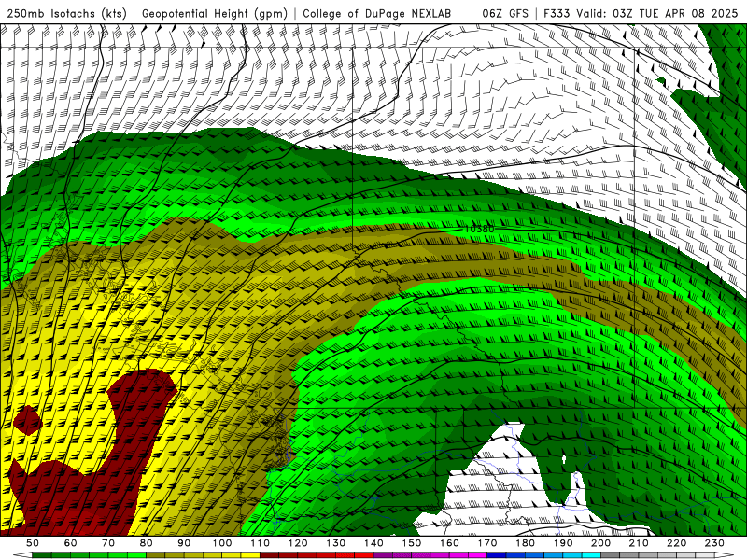This screenshot has height=560, width=747.
Task: Click the 190 value on the legend
Action: tap(563, 543)
